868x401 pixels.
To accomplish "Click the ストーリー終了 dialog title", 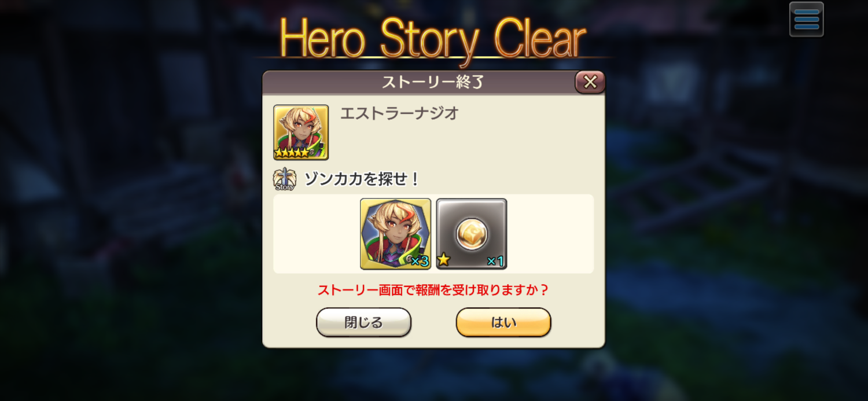I will [433, 82].
